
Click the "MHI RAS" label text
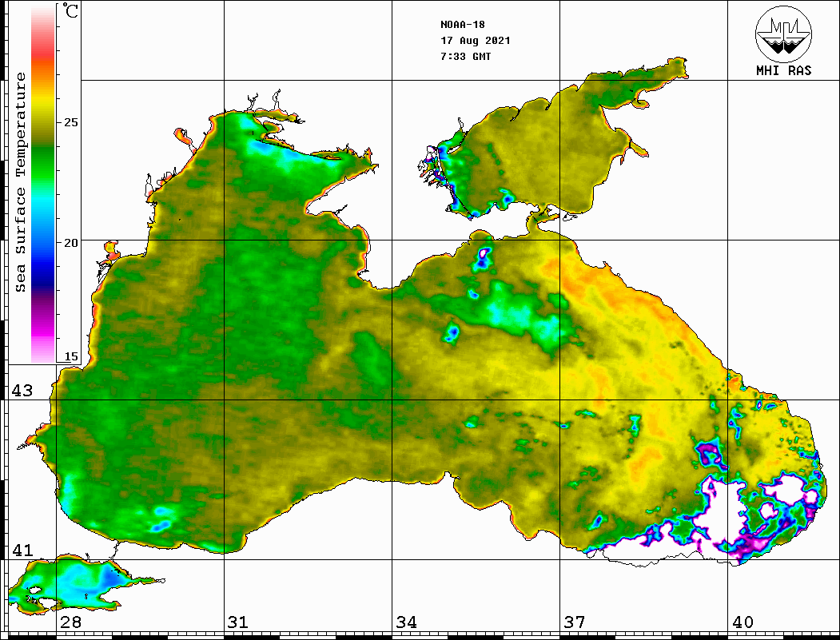(783, 70)
